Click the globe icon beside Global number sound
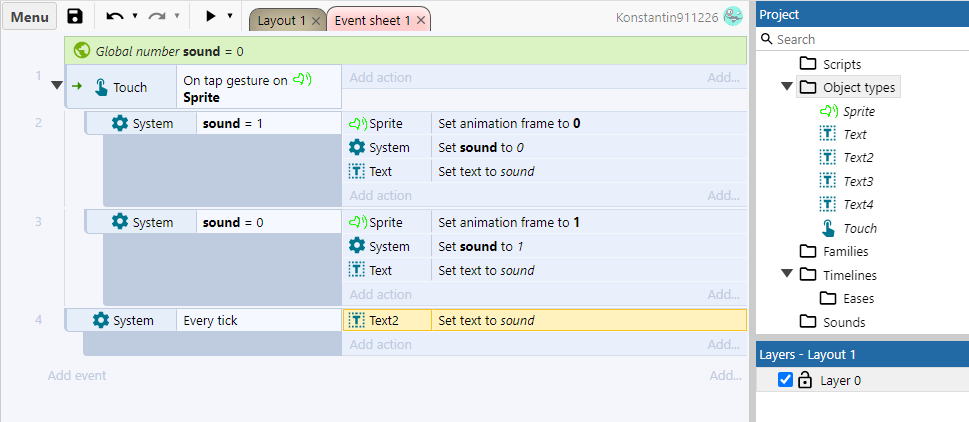 click(x=82, y=51)
